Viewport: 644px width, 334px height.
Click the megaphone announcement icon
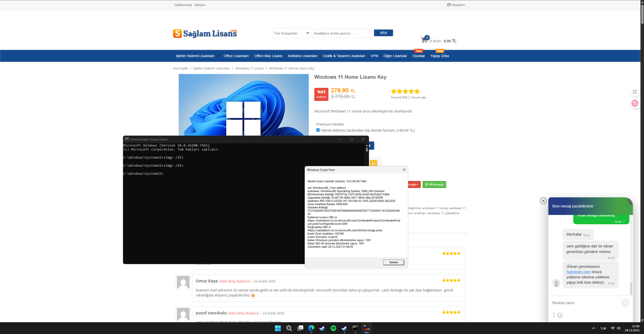click(373, 164)
